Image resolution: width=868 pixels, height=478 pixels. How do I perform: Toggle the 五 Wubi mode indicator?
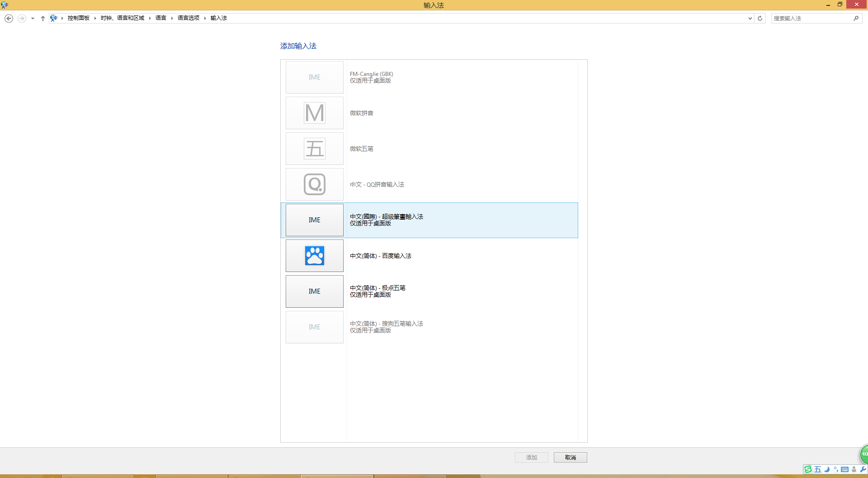817,469
